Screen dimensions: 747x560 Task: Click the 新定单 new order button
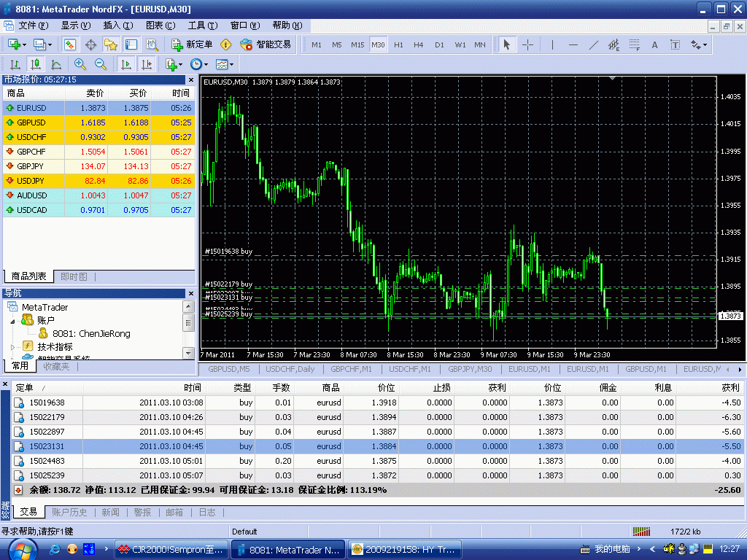[193, 44]
